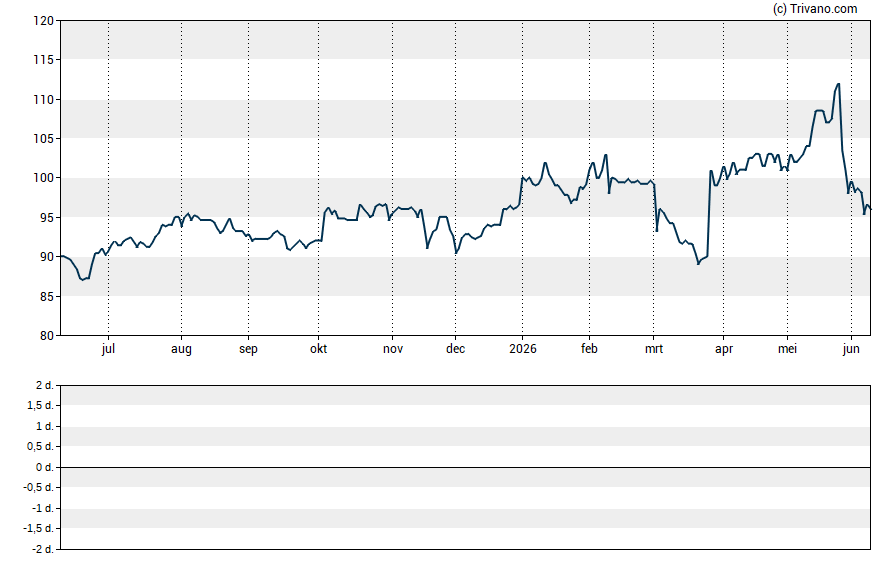Viewport: 888px width, 565px height.
Task: Click the 95 price axis value
Action: click(47, 217)
